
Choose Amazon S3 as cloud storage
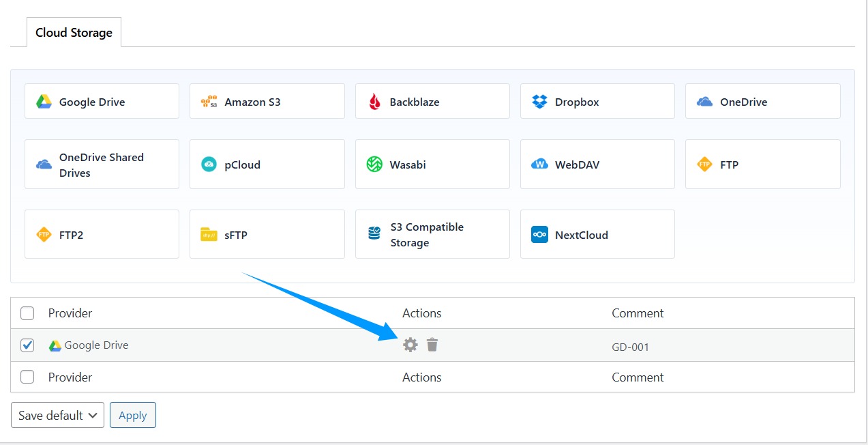[267, 100]
